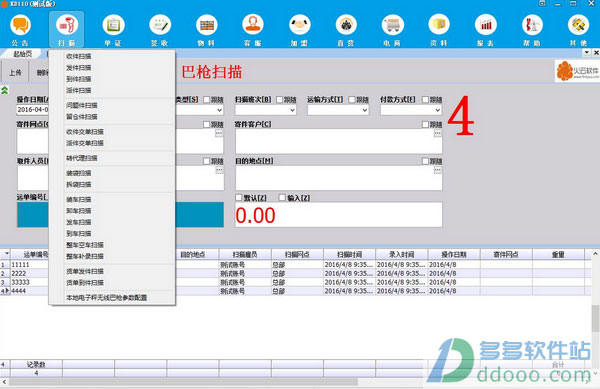
Task: Check the 默认[Z] checkbox
Action: [x=239, y=197]
